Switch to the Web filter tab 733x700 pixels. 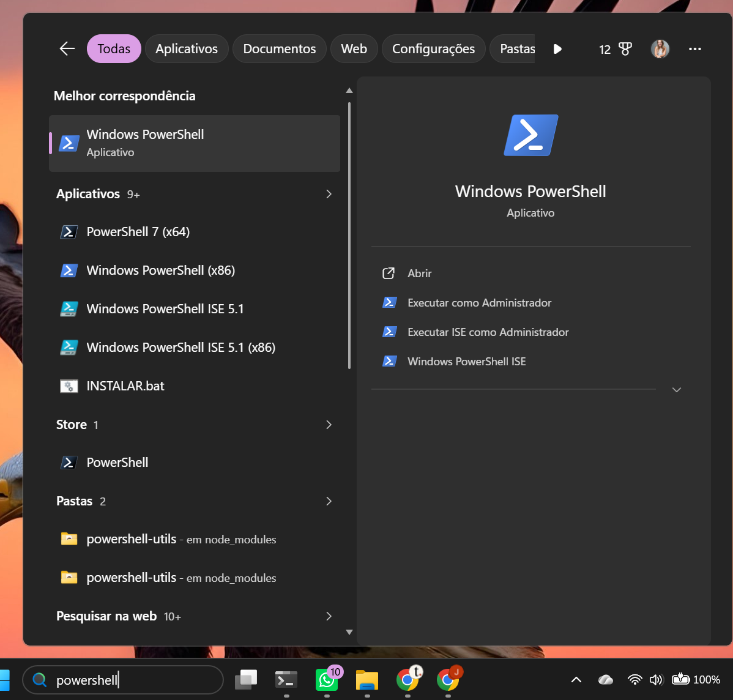click(x=354, y=48)
